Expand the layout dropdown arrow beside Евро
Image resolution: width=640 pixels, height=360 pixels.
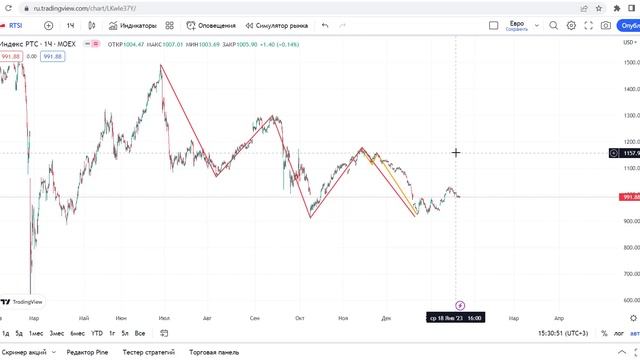pyautogui.click(x=537, y=26)
